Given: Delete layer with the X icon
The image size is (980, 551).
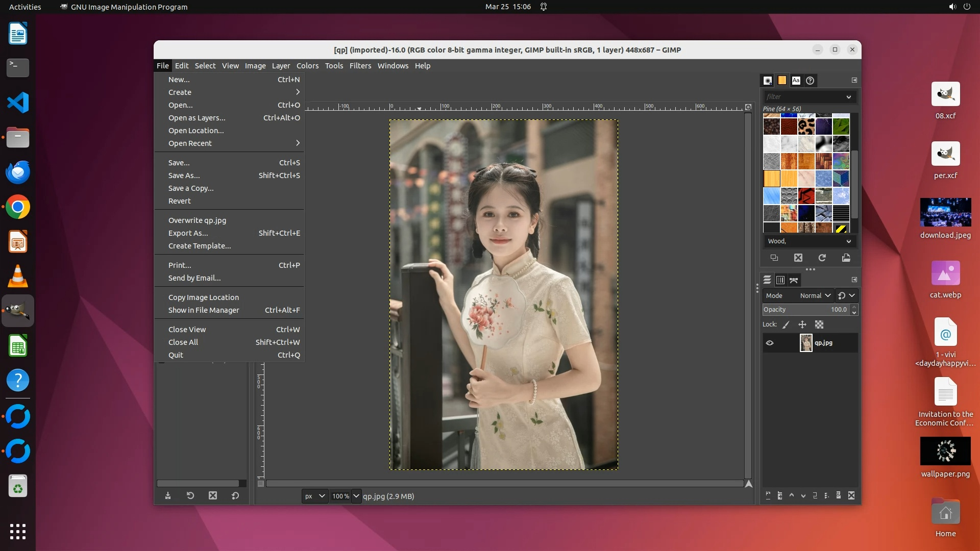Looking at the screenshot, I should click(851, 495).
